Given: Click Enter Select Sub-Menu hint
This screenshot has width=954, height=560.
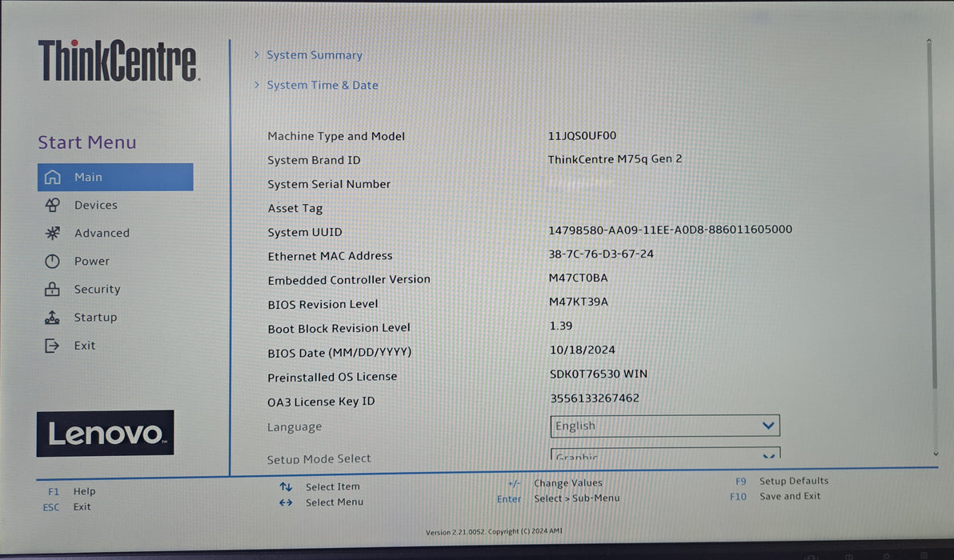Looking at the screenshot, I should [x=559, y=498].
